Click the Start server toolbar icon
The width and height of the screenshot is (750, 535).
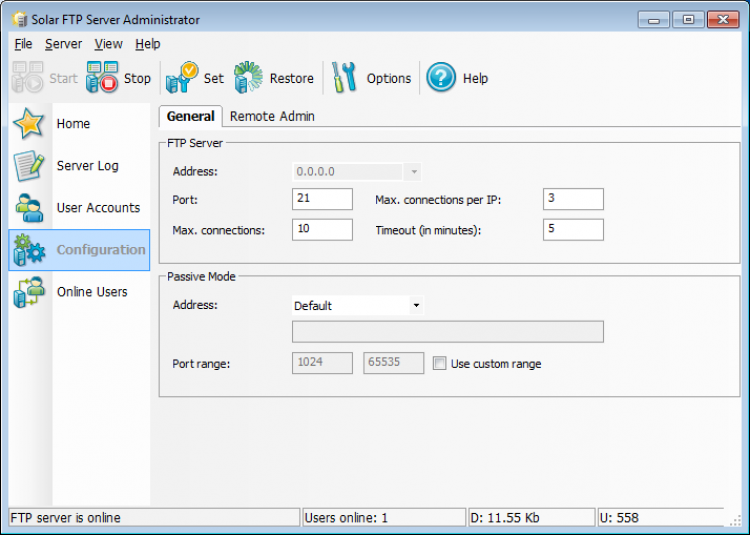(28, 77)
